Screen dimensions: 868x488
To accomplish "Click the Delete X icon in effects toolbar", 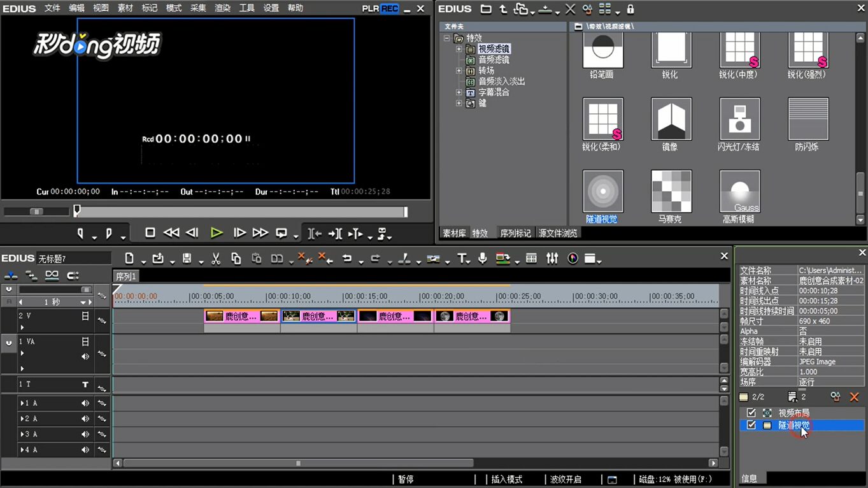I will coord(570,10).
